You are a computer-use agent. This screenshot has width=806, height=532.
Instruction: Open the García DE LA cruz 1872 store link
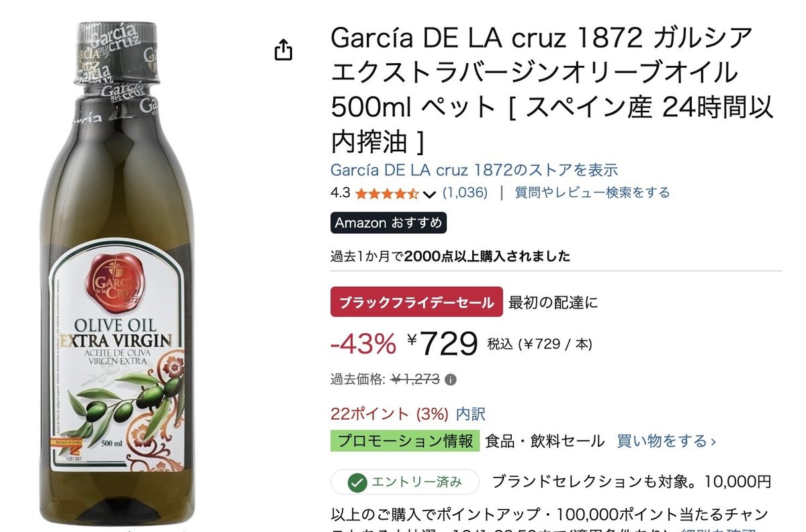(x=474, y=170)
